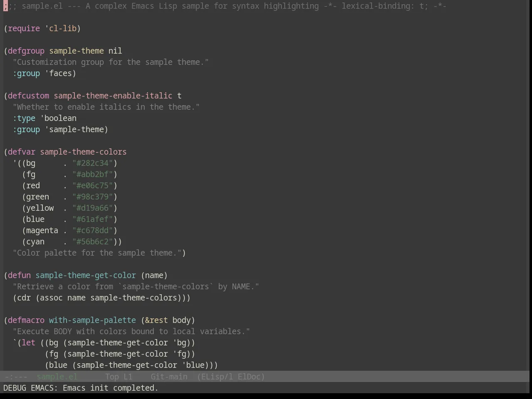Click the L1 line number indicator

click(x=128, y=377)
